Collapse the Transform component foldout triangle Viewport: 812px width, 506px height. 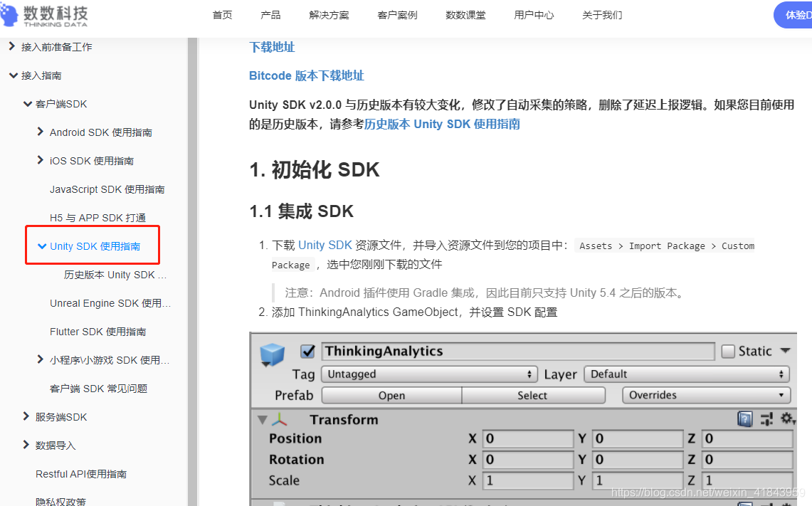pyautogui.click(x=263, y=419)
